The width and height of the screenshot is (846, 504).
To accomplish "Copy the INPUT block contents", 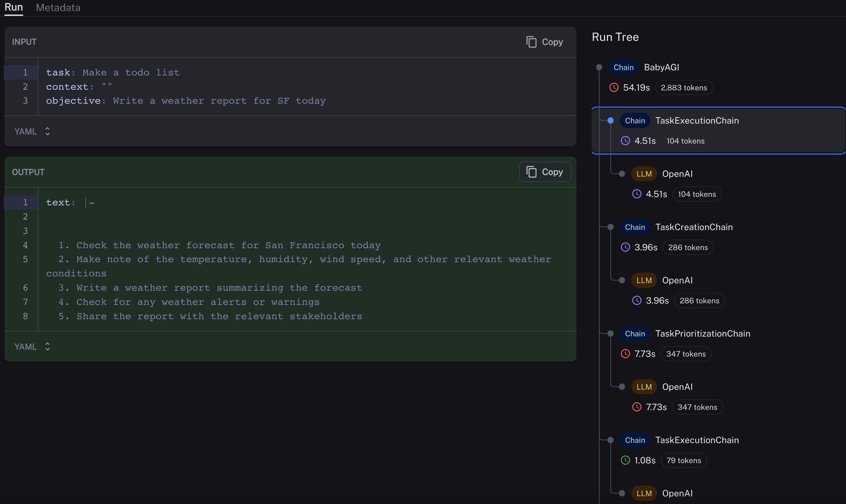I will click(x=544, y=42).
